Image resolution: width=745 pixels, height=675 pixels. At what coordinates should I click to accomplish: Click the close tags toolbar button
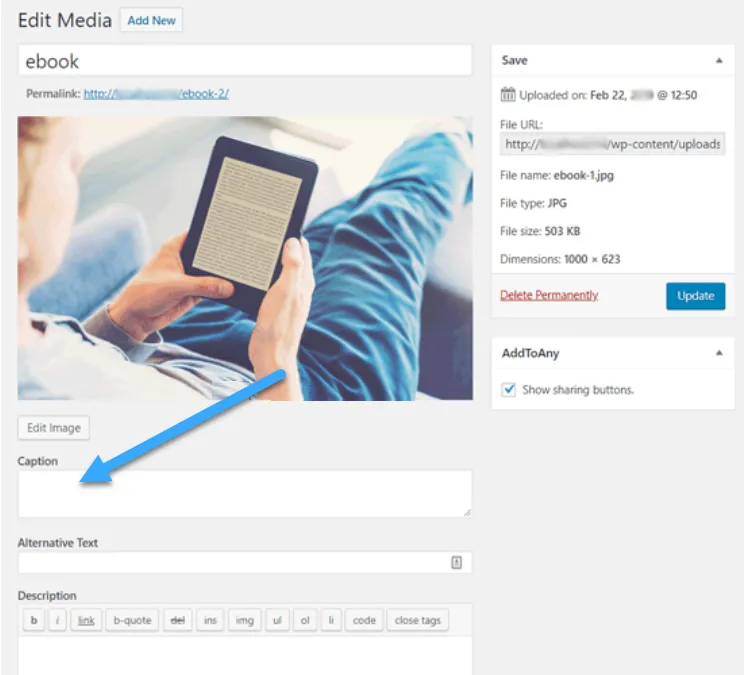(418, 620)
